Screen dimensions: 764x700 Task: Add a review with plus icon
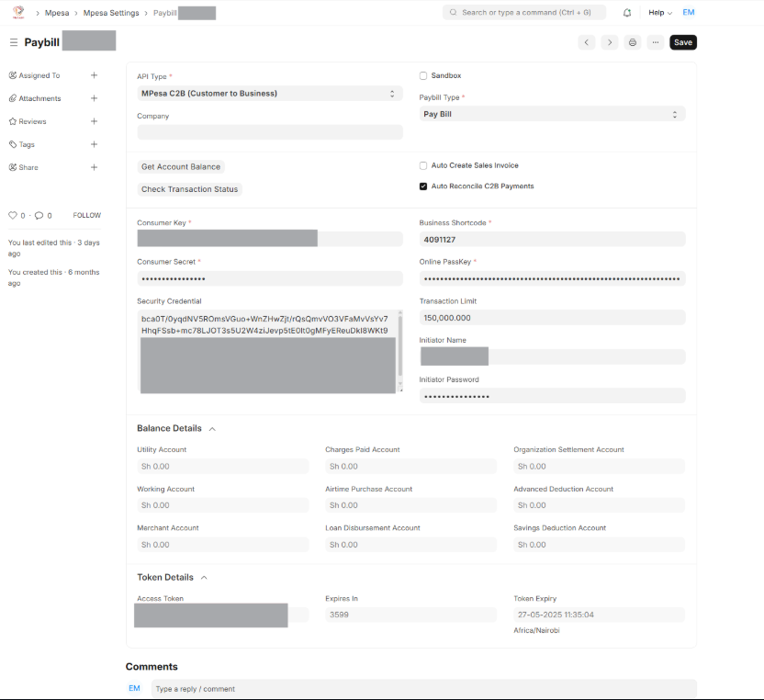click(94, 121)
